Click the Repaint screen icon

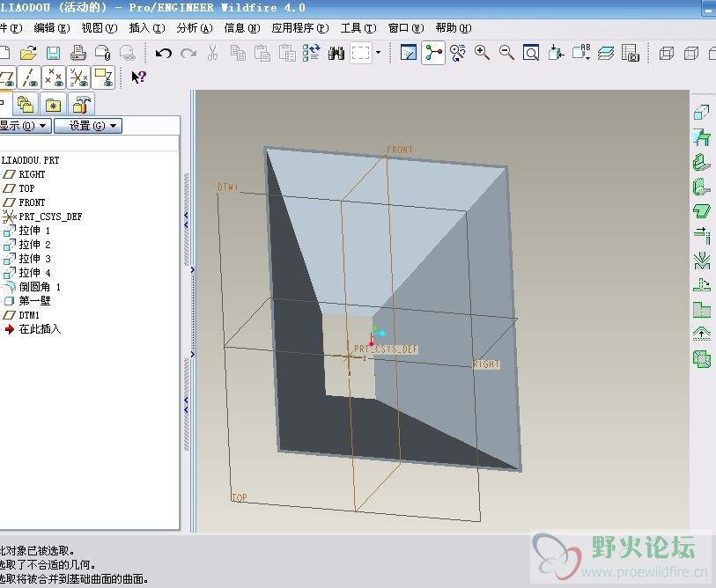[409, 53]
